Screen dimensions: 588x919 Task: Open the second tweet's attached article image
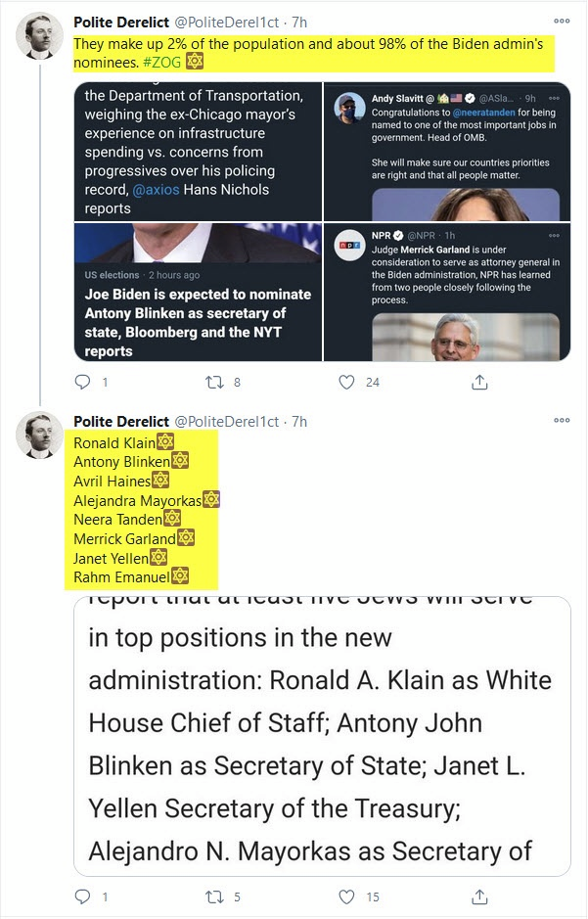tap(322, 735)
